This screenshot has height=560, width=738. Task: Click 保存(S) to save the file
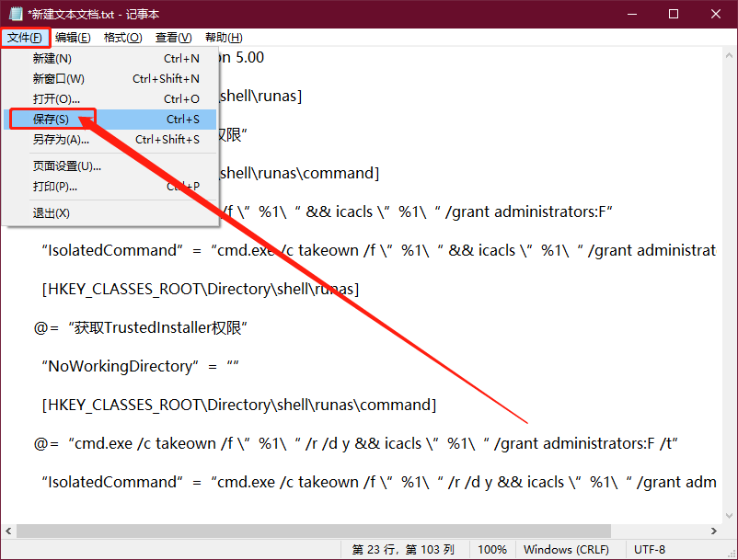point(51,120)
